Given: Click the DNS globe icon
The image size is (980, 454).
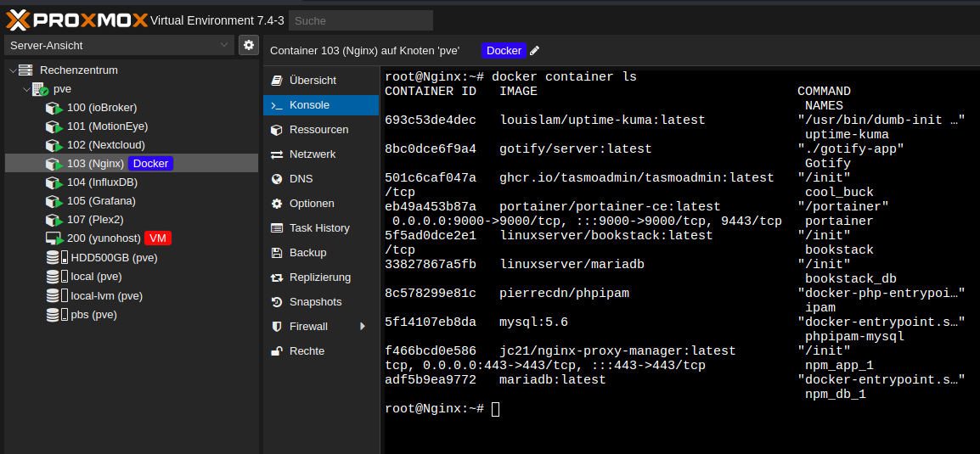Looking at the screenshot, I should tap(277, 178).
